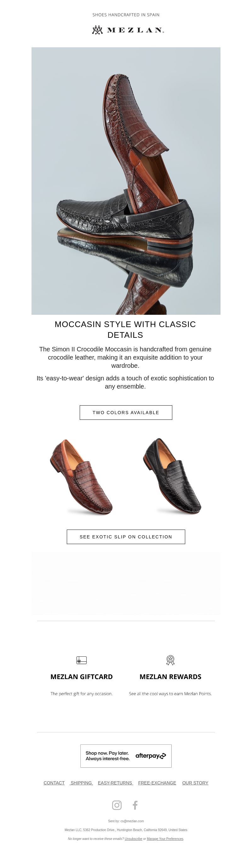Open the Instagram icon in footer

coord(117,805)
